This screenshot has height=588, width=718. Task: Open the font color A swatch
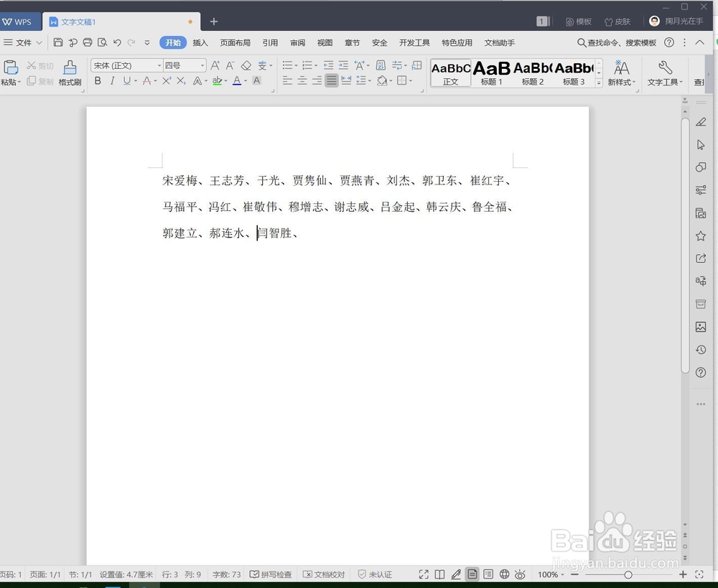tap(237, 80)
